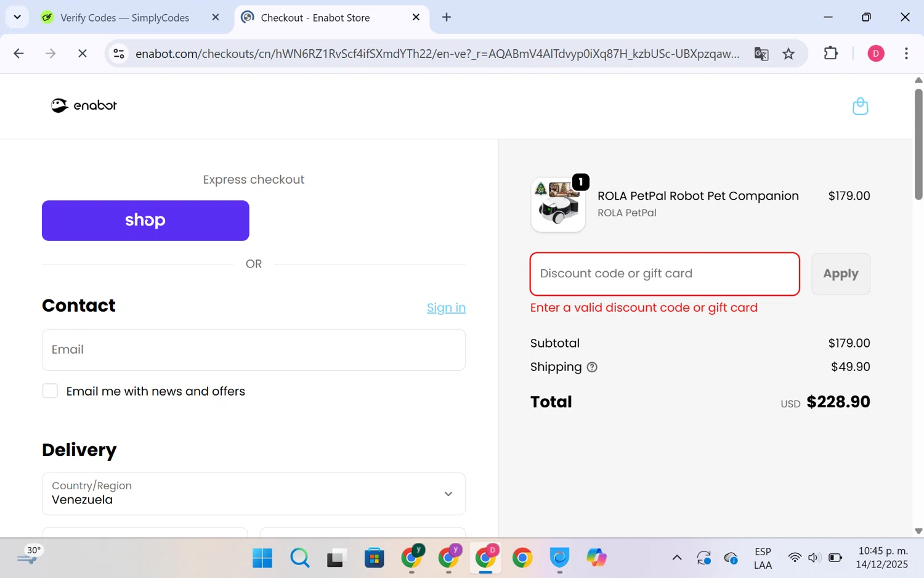Close the Checkout Enabot Store tab
924x578 pixels.
pyautogui.click(x=416, y=17)
